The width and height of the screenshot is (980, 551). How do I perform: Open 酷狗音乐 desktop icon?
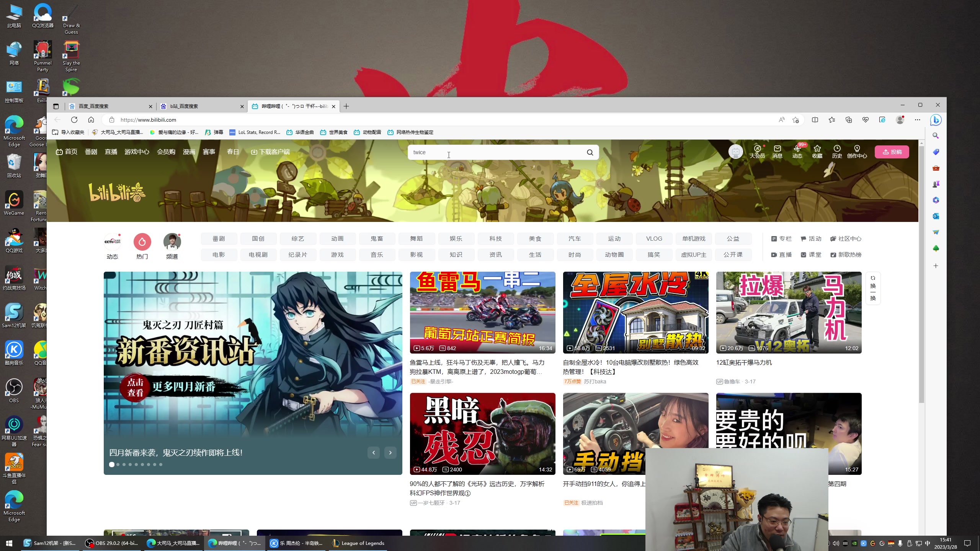click(14, 353)
